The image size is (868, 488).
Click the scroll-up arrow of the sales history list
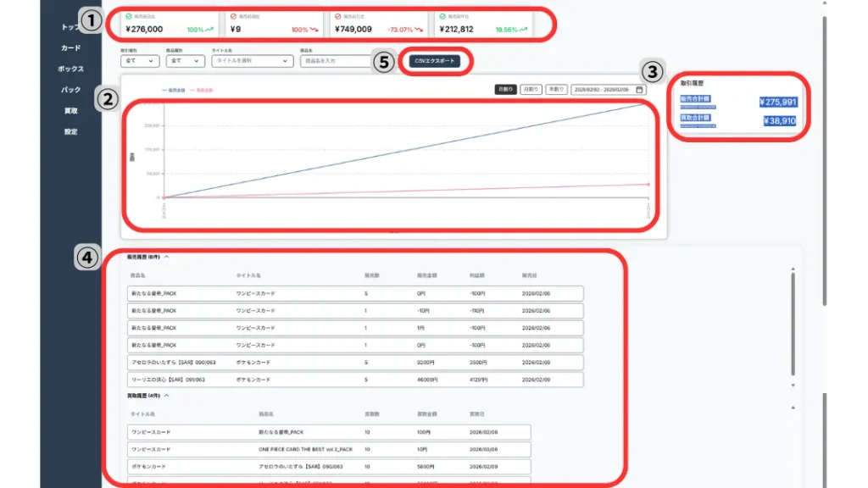tap(793, 272)
